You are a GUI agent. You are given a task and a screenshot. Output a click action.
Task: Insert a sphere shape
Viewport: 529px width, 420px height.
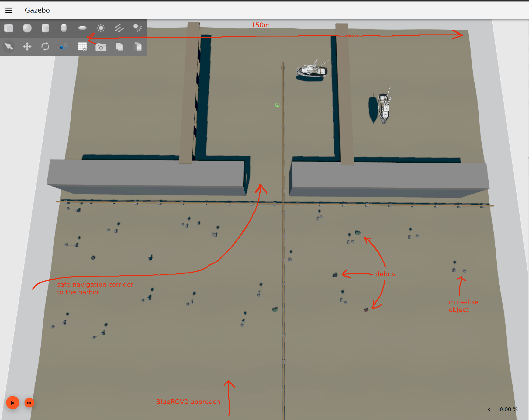(27, 28)
